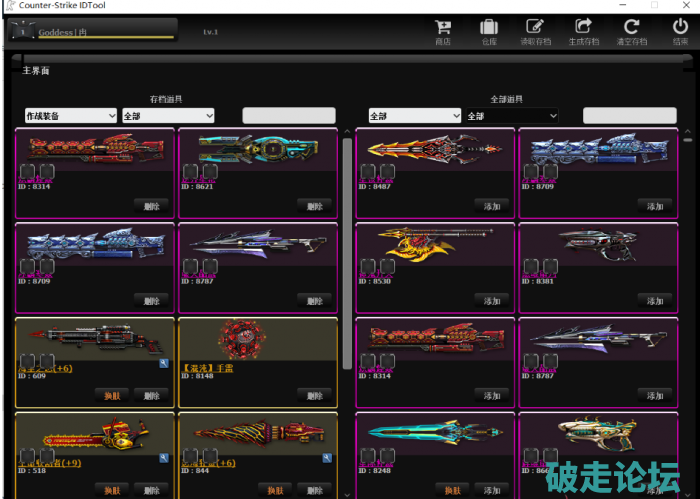Click the search field under 全部道具
This screenshot has width=700, height=499.
(629, 116)
